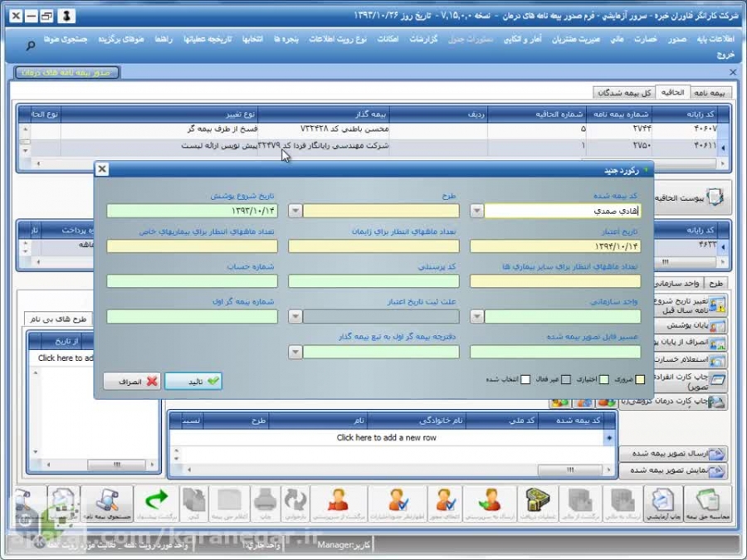
Task: Click the send image (ارسال تصویر بیمه شده) icon
Action: [x=715, y=454]
